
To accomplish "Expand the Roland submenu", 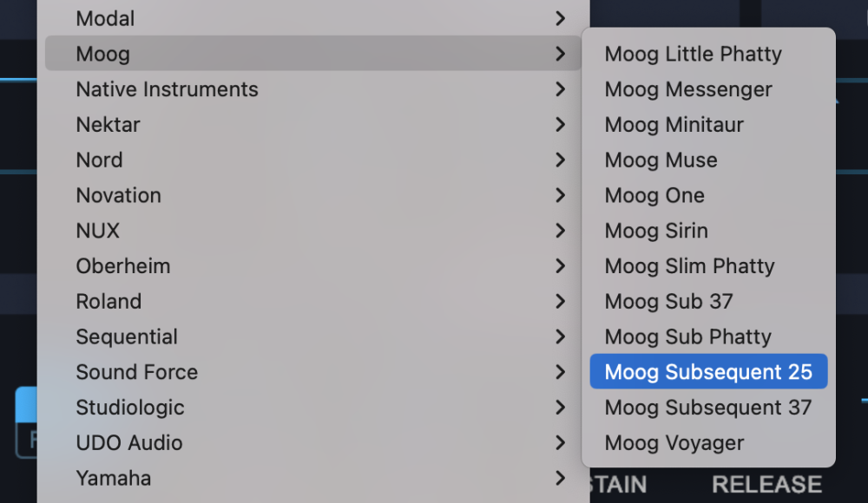I will 108,301.
